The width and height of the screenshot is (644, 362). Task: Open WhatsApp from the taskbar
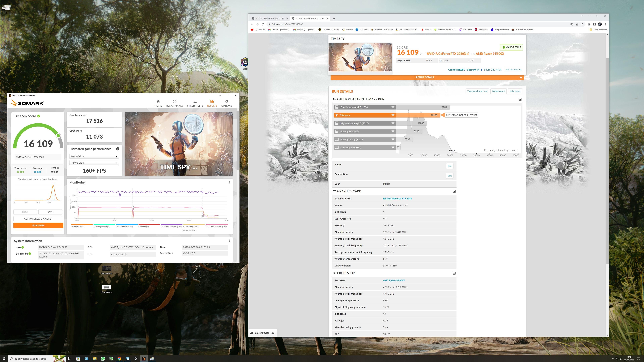tap(103, 358)
